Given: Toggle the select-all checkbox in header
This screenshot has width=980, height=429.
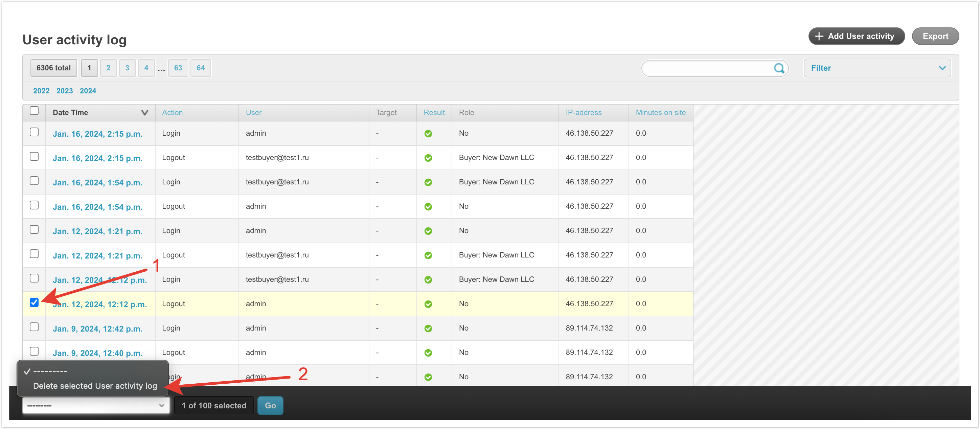Looking at the screenshot, I should (x=34, y=111).
